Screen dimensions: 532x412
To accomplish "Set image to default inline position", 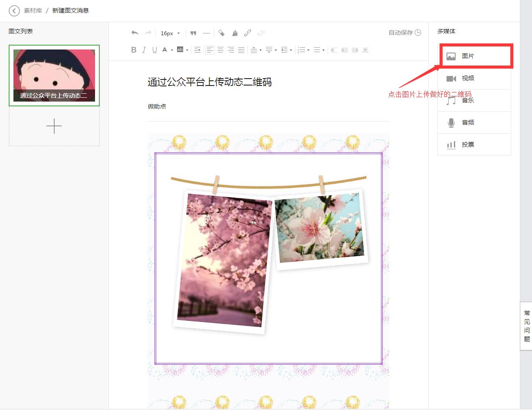I will point(334,50).
